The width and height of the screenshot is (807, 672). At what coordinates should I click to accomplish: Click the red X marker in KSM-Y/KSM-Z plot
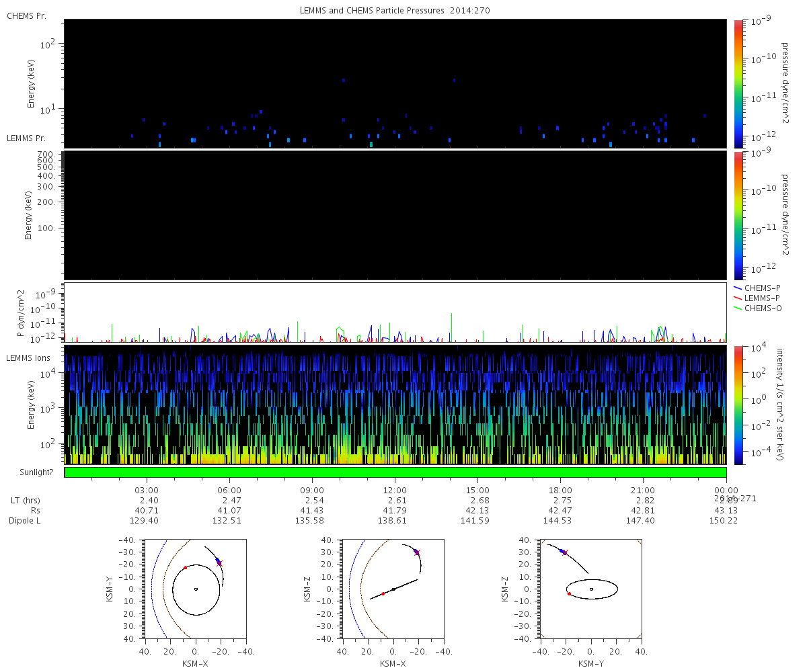pos(565,553)
